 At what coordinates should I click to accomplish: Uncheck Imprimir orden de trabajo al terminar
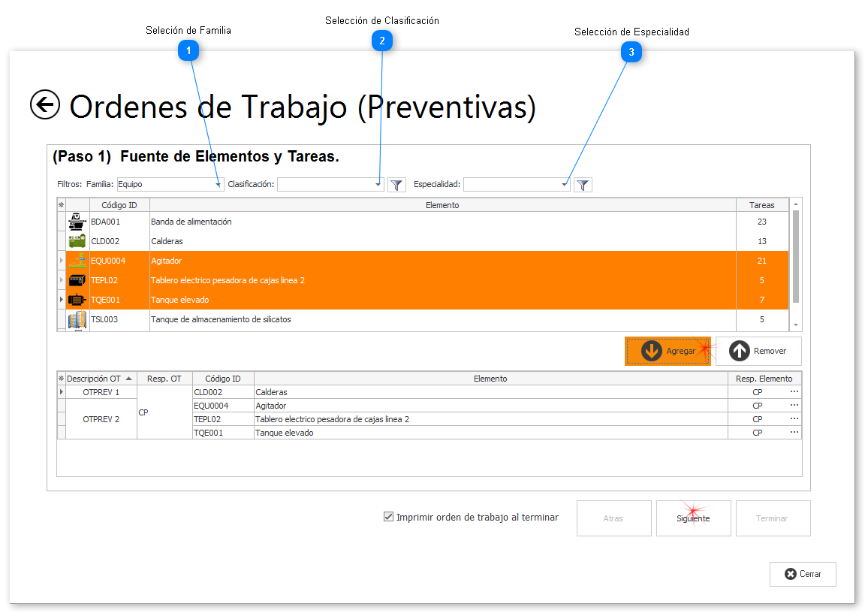[388, 517]
